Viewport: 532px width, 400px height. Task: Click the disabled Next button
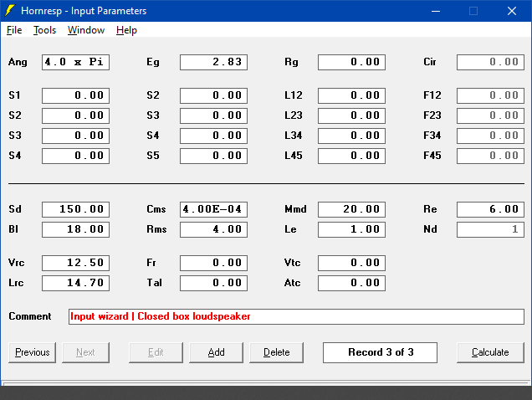click(85, 352)
